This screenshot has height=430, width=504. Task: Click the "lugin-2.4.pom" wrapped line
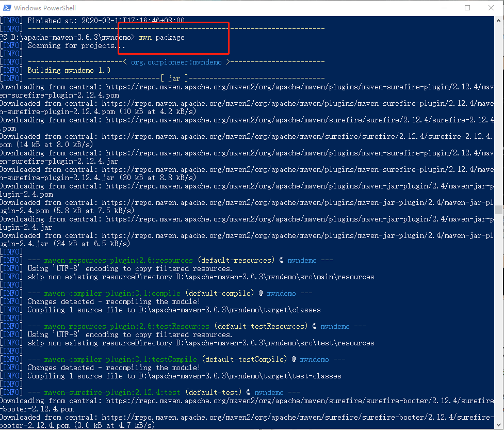tap(27, 194)
